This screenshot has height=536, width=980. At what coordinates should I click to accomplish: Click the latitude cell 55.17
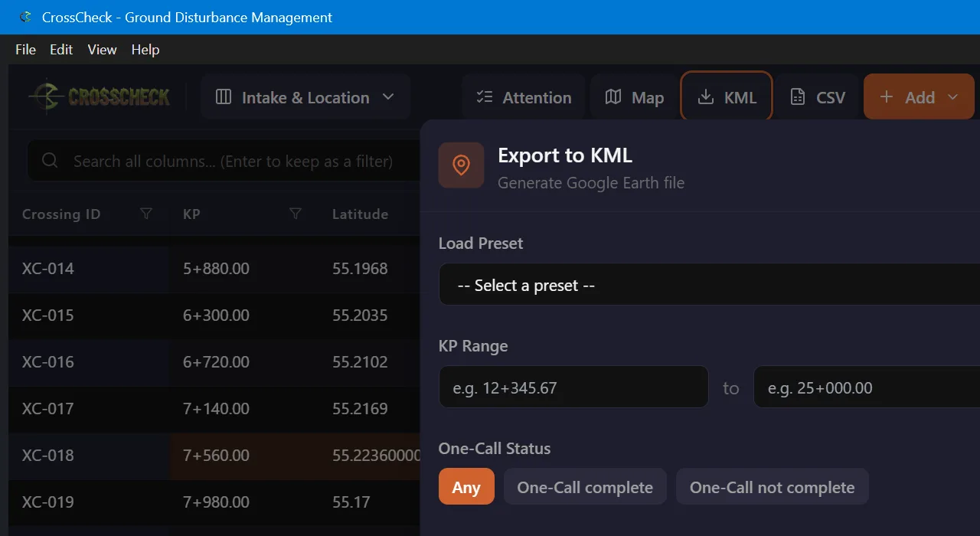[x=351, y=502]
